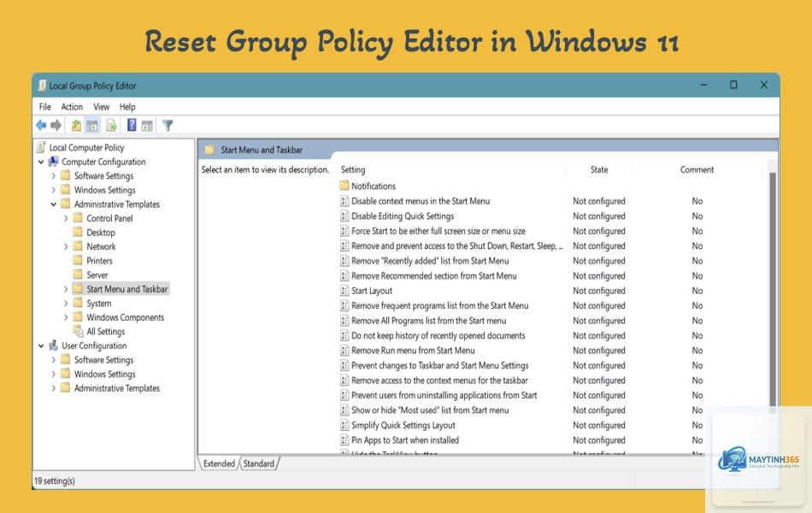Screen dimensions: 812x513
Task: Open the Action menu
Action: (x=72, y=107)
